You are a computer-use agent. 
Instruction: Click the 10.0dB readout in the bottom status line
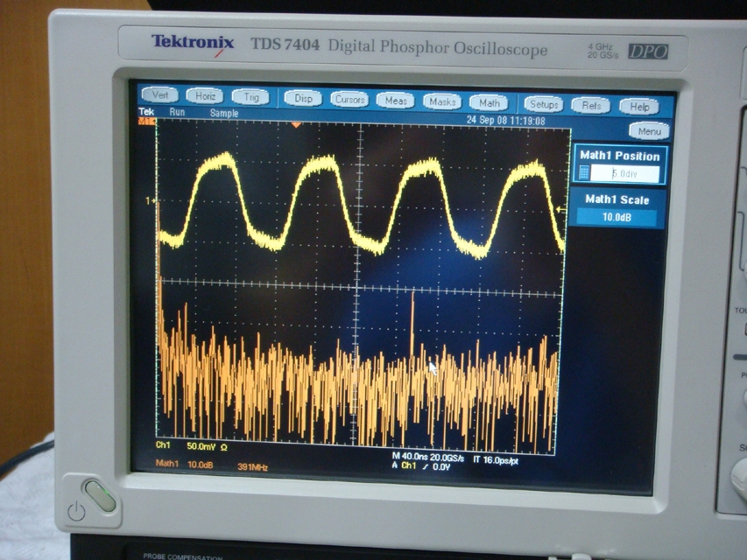point(200,465)
